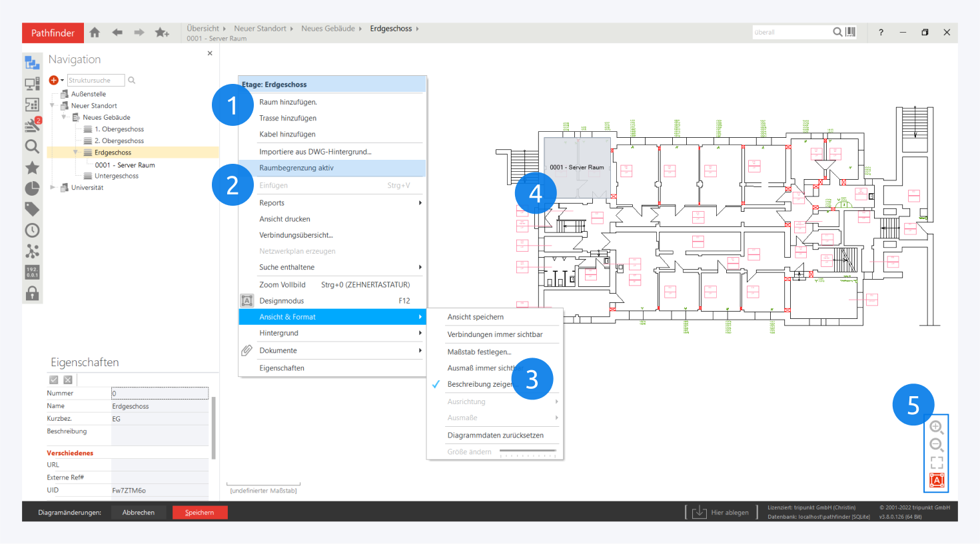Click the zoom out magnifier icon

coord(936,445)
